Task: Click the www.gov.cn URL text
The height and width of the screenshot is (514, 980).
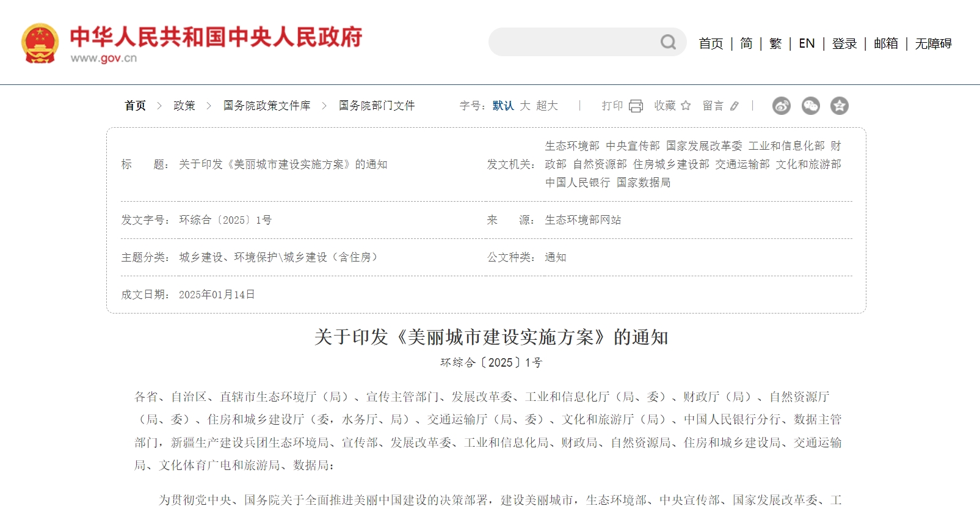Action: 104,58
